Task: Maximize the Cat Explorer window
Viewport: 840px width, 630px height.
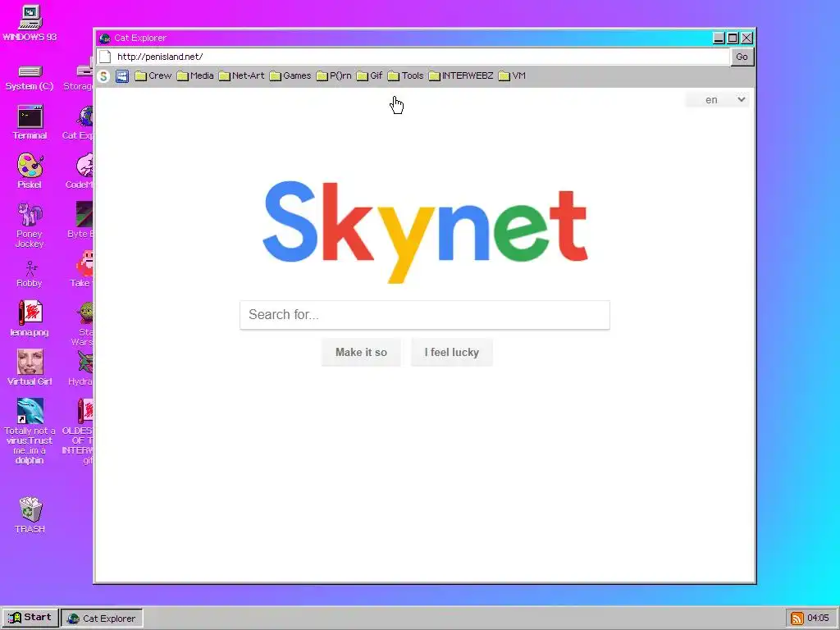Action: pyautogui.click(x=733, y=38)
